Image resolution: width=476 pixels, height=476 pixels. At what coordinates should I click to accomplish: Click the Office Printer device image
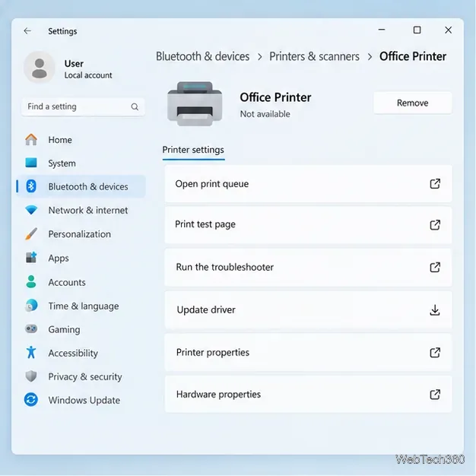[x=195, y=103]
